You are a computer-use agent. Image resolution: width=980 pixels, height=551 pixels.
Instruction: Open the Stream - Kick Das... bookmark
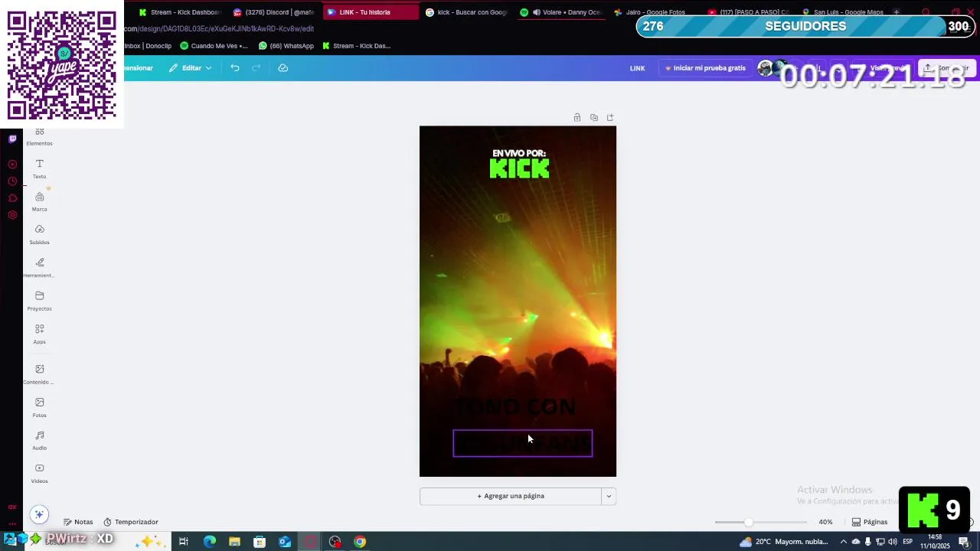point(356,46)
